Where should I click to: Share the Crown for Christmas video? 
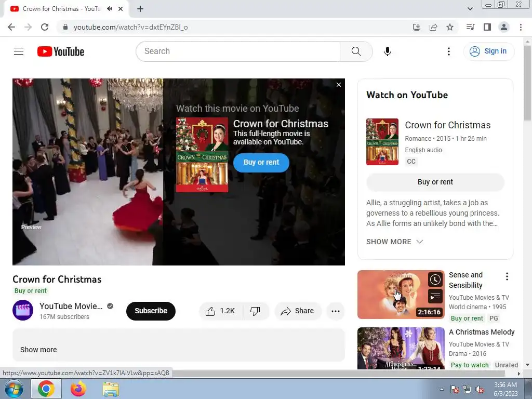point(298,311)
